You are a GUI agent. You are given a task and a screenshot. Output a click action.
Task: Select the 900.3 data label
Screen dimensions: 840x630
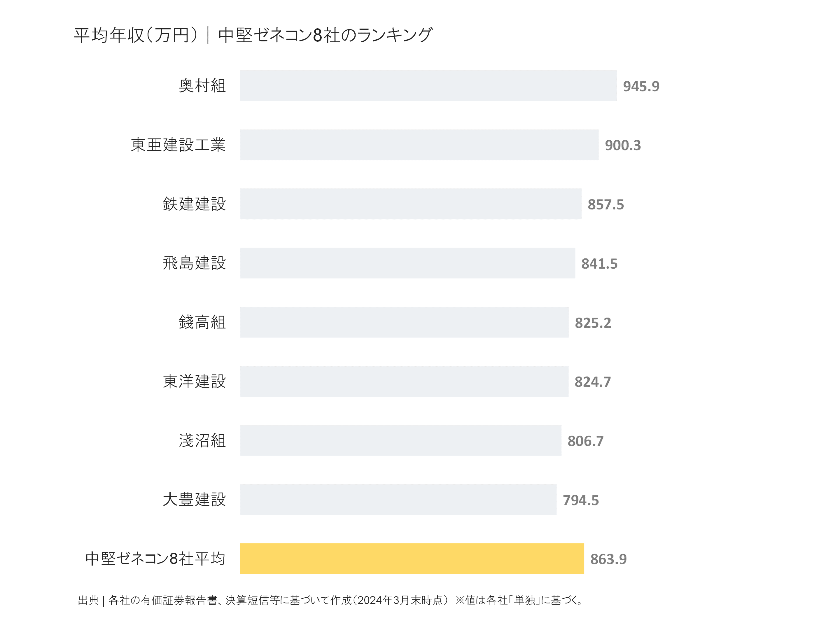[x=623, y=146]
